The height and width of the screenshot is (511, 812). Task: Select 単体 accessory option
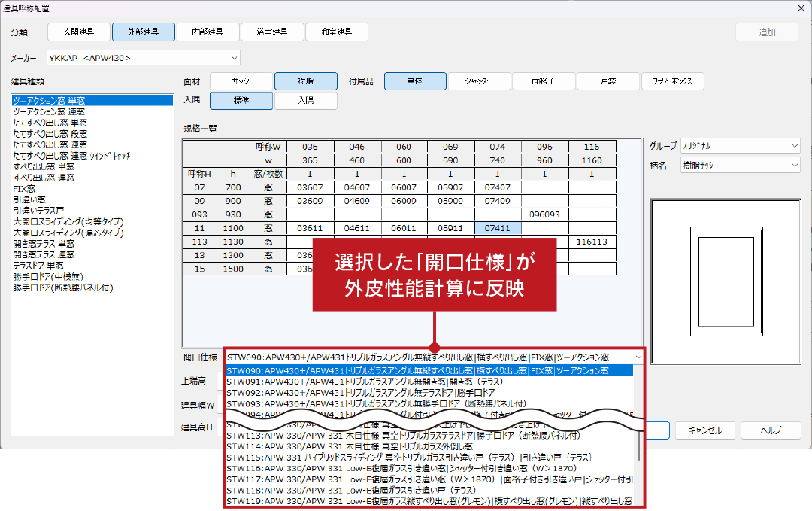pyautogui.click(x=415, y=81)
